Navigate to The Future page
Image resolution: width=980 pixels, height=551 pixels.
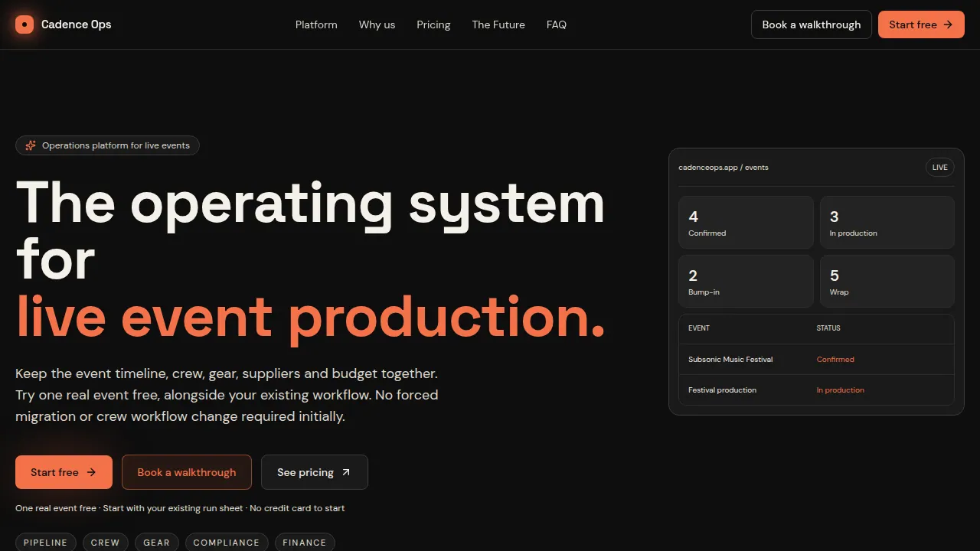click(x=498, y=24)
